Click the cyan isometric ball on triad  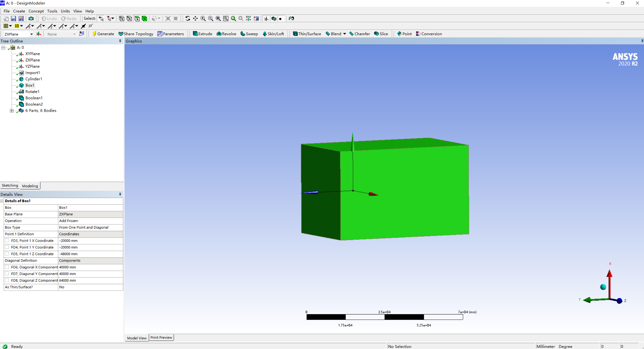(603, 287)
